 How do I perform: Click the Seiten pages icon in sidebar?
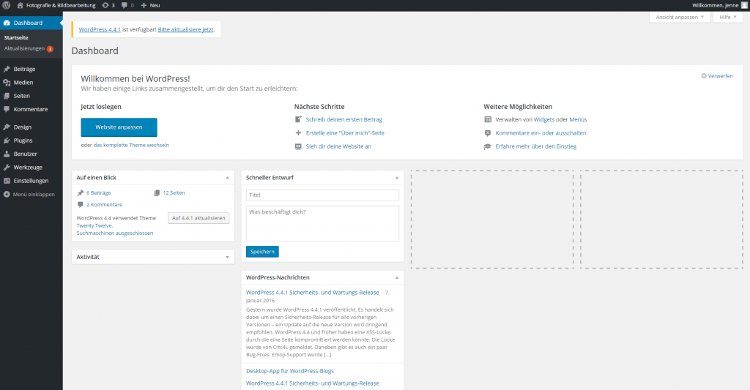tap(7, 96)
